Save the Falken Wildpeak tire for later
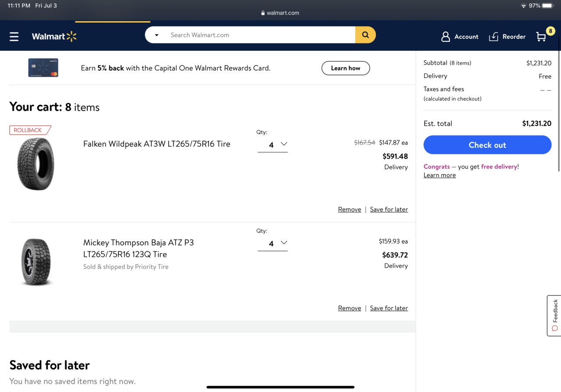The width and height of the screenshot is (561, 392). click(x=389, y=209)
